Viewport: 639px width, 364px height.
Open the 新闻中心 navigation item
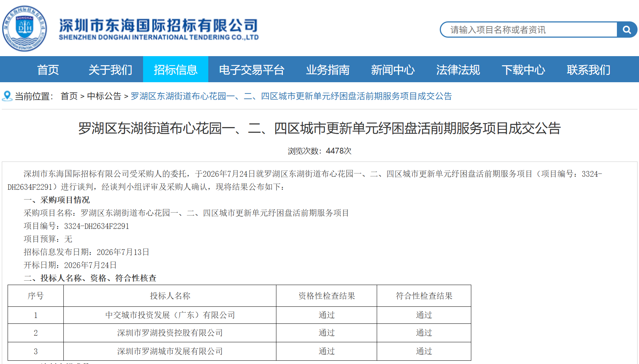pos(393,70)
